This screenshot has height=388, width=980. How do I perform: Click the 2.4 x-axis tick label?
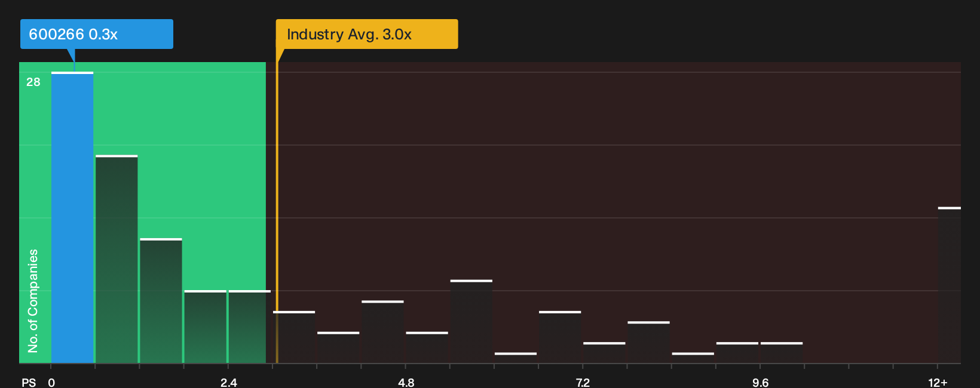pyautogui.click(x=229, y=383)
